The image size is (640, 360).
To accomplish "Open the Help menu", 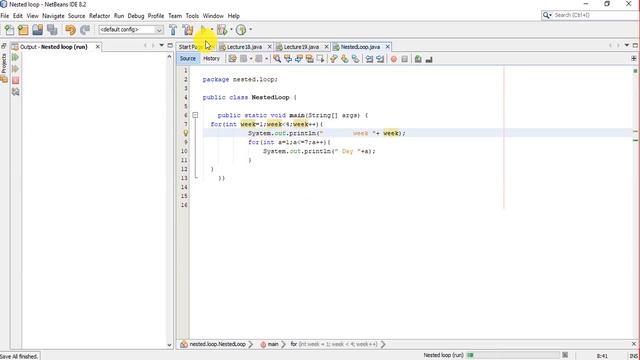I will 233,16.
